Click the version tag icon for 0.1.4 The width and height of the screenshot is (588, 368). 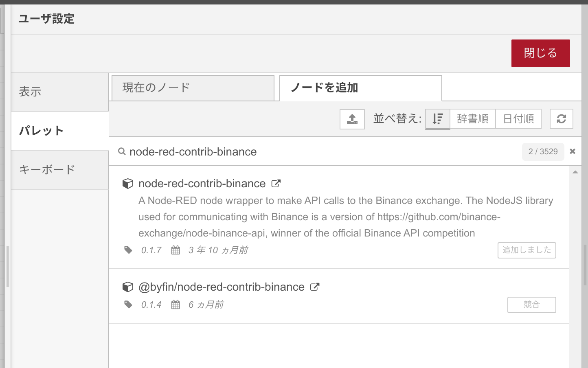(x=128, y=304)
